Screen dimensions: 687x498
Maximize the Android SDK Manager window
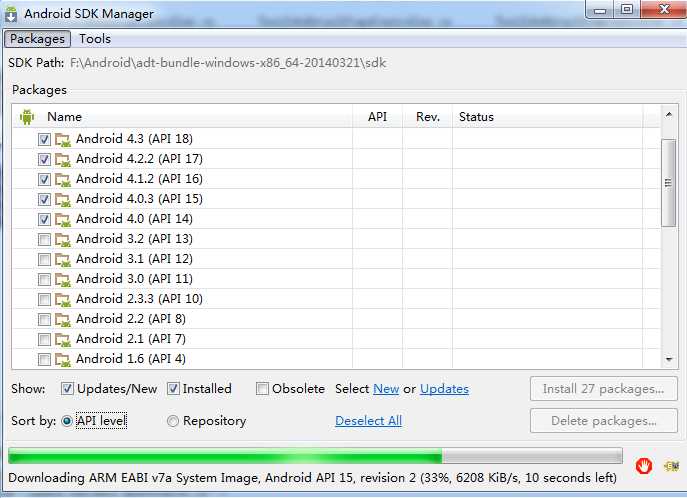(627, 10)
